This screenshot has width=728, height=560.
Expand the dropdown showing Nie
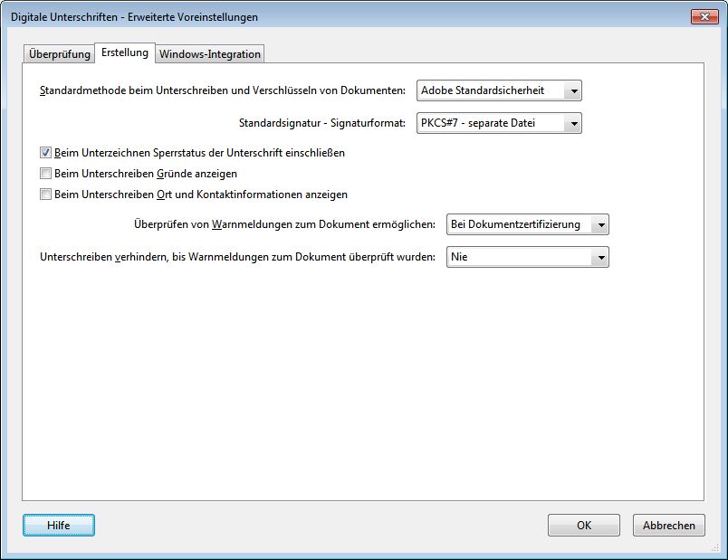point(528,257)
